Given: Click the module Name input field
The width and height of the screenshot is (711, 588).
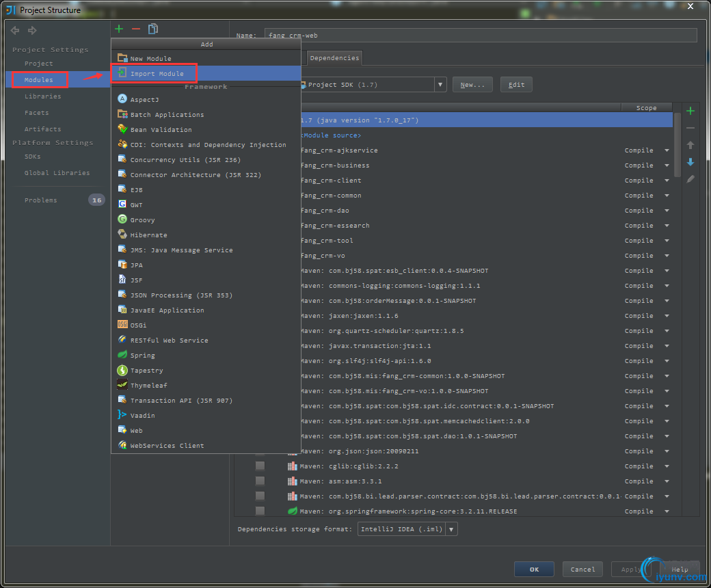Looking at the screenshot, I should pos(481,36).
